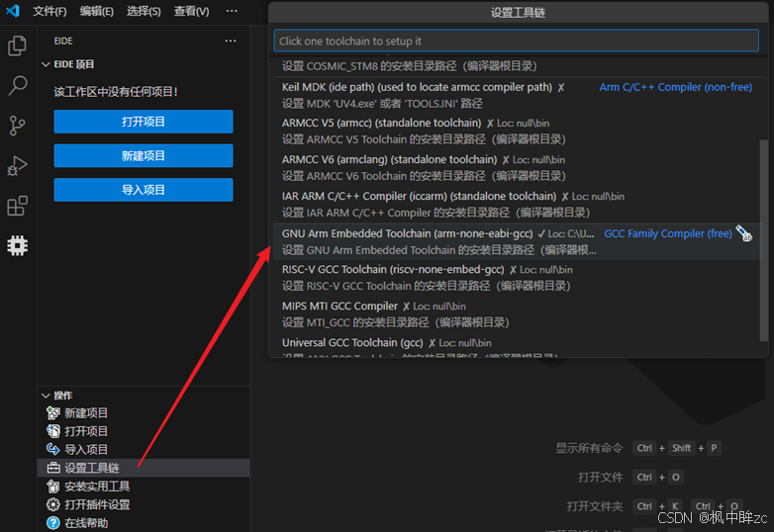Choose Universal GCC Toolchain (gcc) entry

pos(516,346)
